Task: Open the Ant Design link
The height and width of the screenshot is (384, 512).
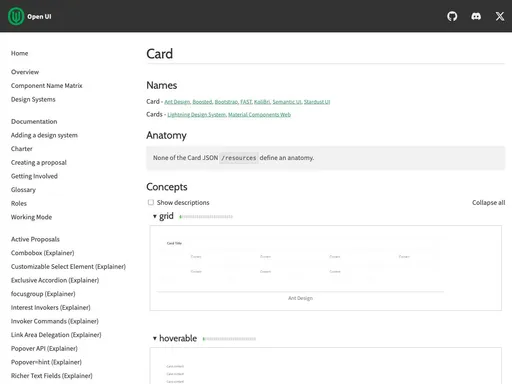Action: point(177,102)
